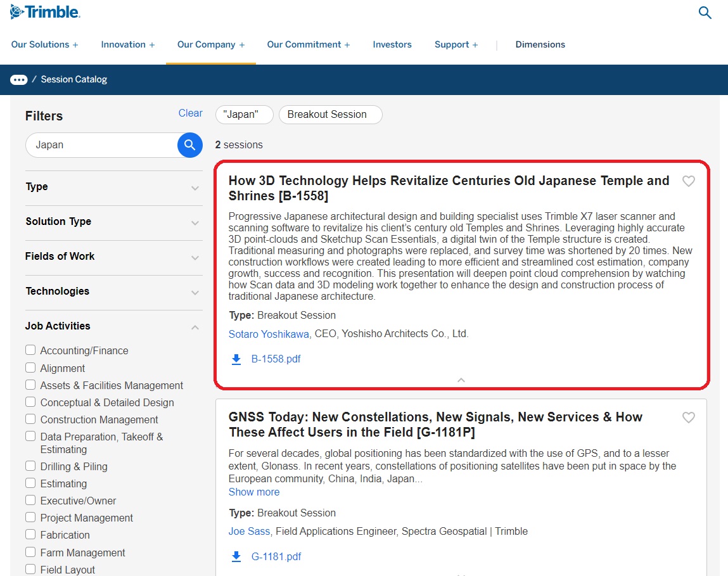The image size is (728, 576).
Task: Click the "2 sessions" results count
Action: point(239,145)
